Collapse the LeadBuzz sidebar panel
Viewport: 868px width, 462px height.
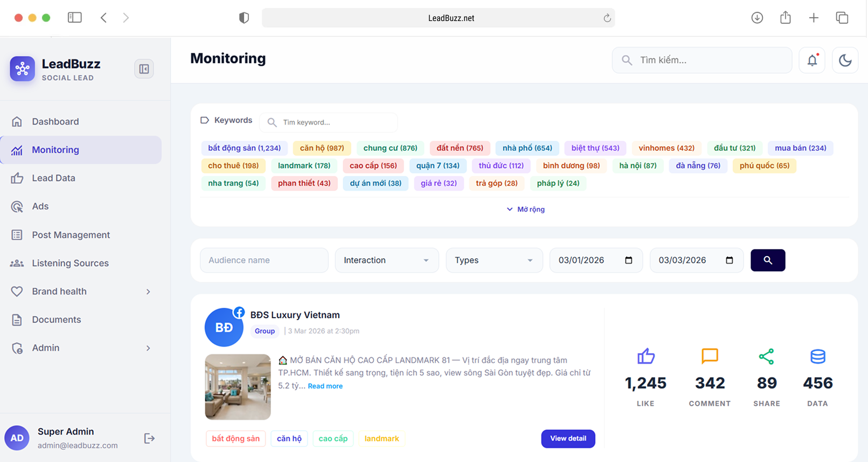click(x=144, y=69)
